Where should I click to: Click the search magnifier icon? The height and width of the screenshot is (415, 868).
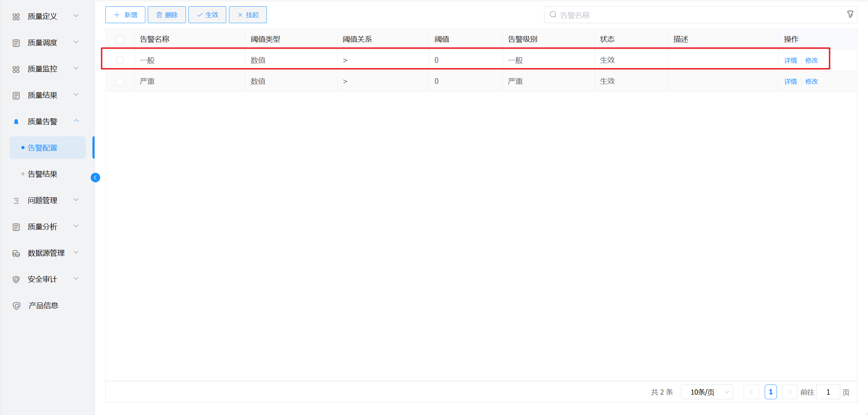(553, 15)
